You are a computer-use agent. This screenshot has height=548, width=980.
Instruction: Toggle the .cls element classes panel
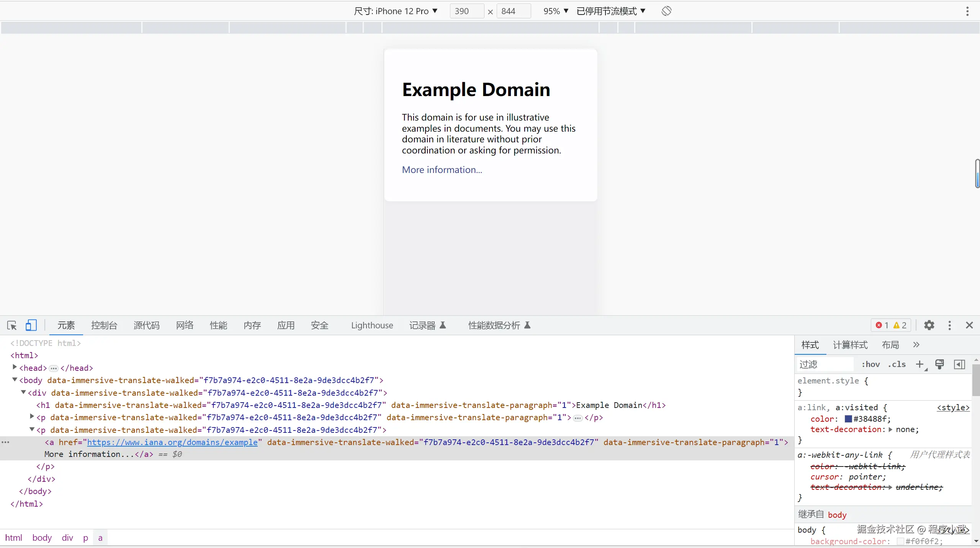pos(897,364)
